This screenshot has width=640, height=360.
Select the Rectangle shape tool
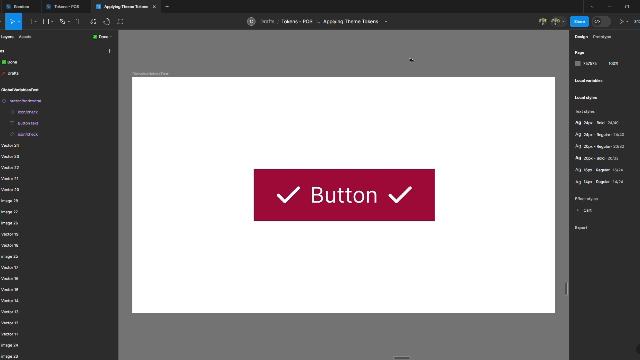tap(45, 22)
